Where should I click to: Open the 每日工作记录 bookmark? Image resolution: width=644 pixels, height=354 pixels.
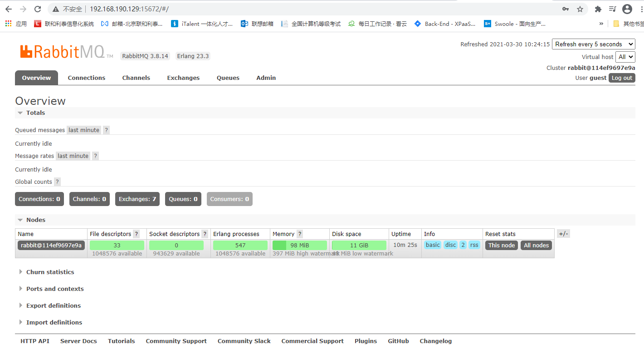[x=378, y=24]
